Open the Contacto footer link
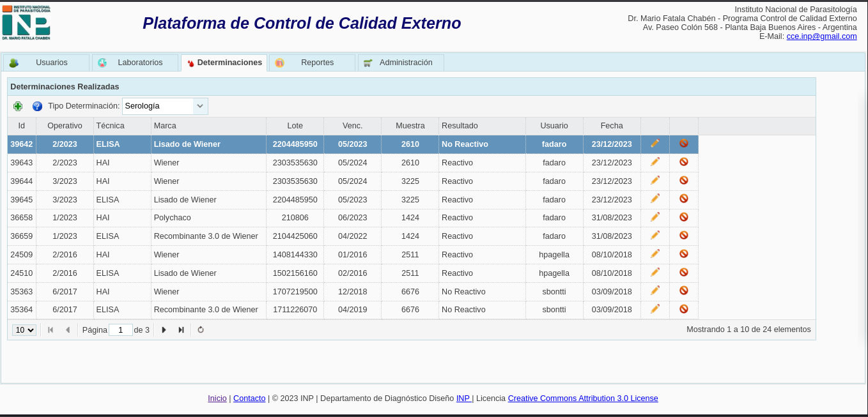The height and width of the screenshot is (417, 868). (x=249, y=398)
